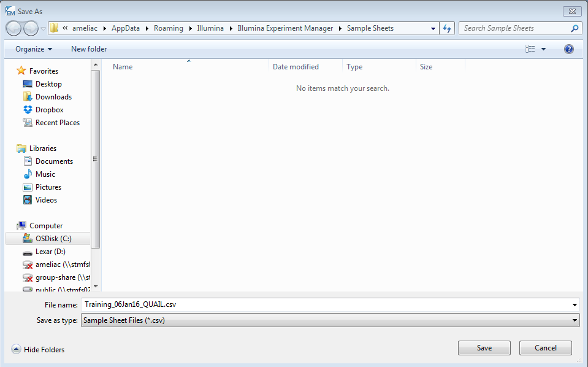Close the Save As dialog
The image size is (588, 367).
click(x=572, y=12)
